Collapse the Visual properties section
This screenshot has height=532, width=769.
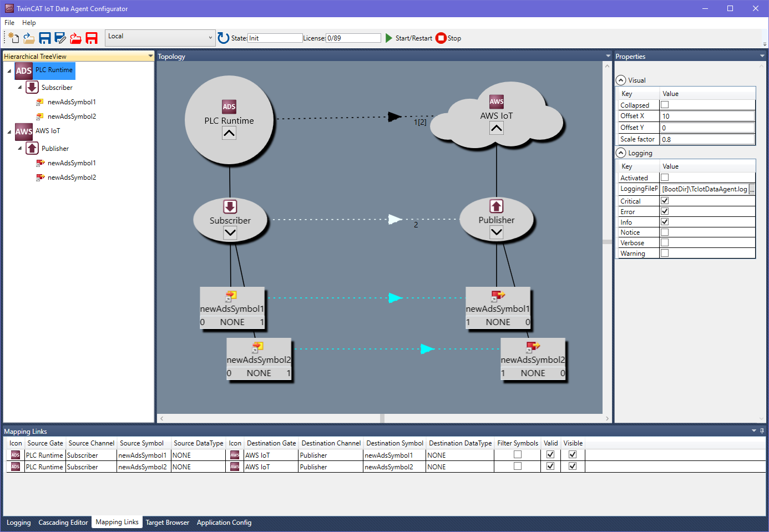[621, 80]
